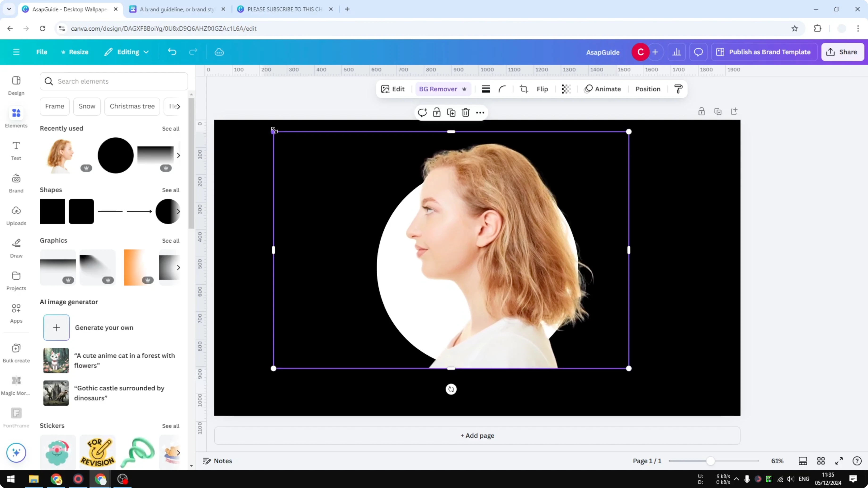The height and width of the screenshot is (488, 868).
Task: Duplicate the selected image
Action: 451,112
